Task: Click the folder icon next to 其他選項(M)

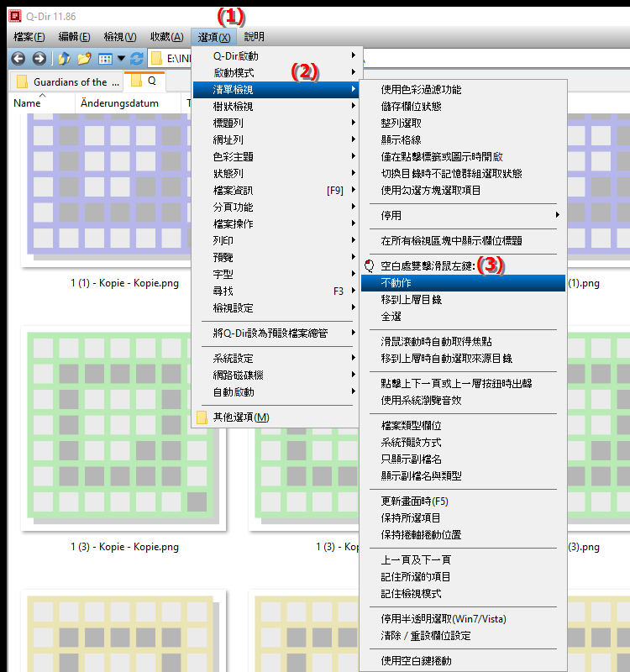Action: [x=202, y=417]
